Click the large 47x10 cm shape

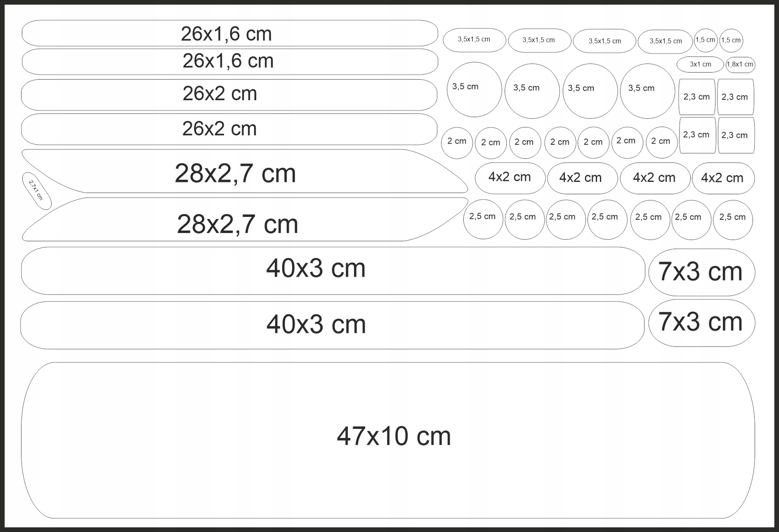pyautogui.click(x=388, y=440)
